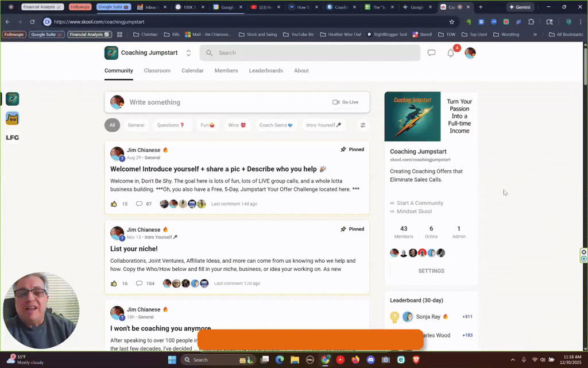588x368 pixels.
Task: Click the 1 Admin stat
Action: [x=459, y=232]
